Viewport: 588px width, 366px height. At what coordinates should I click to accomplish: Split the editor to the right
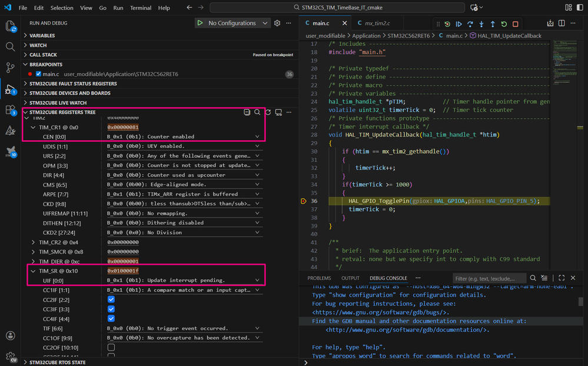tap(562, 24)
